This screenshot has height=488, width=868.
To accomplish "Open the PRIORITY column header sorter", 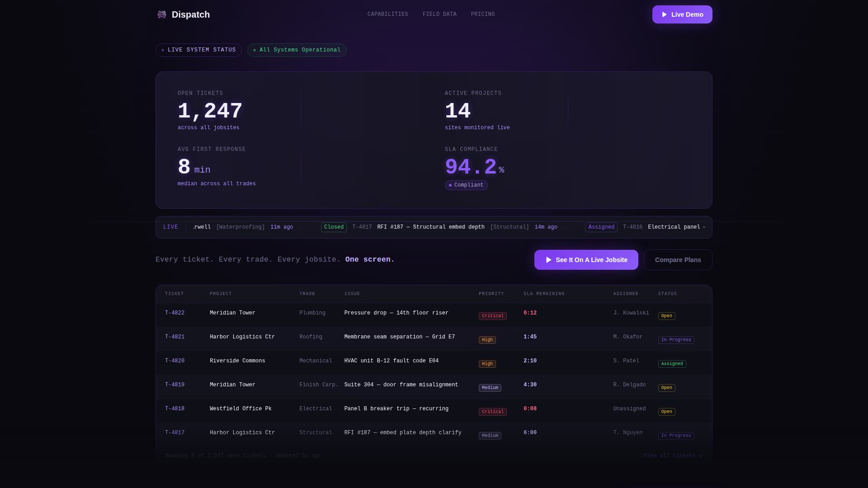I will pos(491,293).
